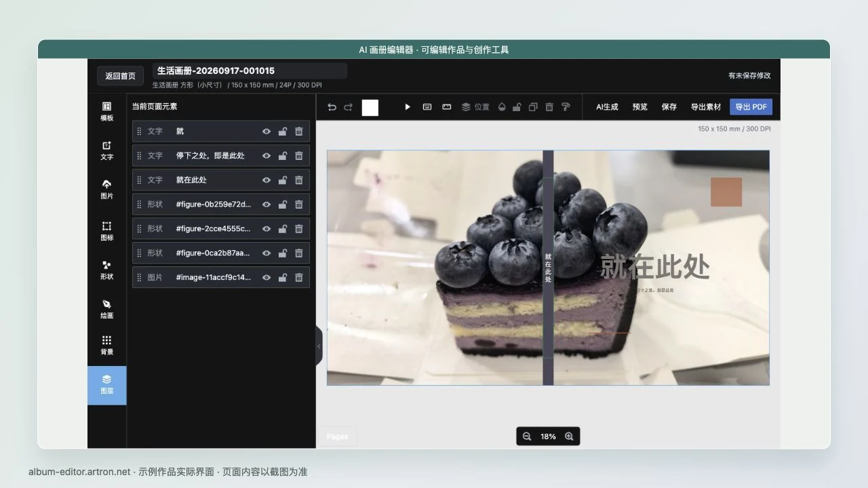
Task: Click zoom out magnifier icon
Action: point(527,436)
